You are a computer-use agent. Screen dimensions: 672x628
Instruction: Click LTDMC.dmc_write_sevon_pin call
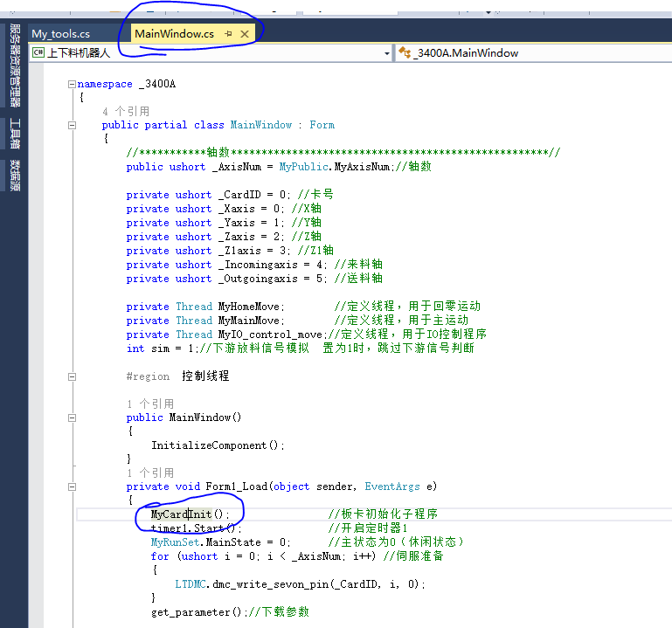coord(300,584)
